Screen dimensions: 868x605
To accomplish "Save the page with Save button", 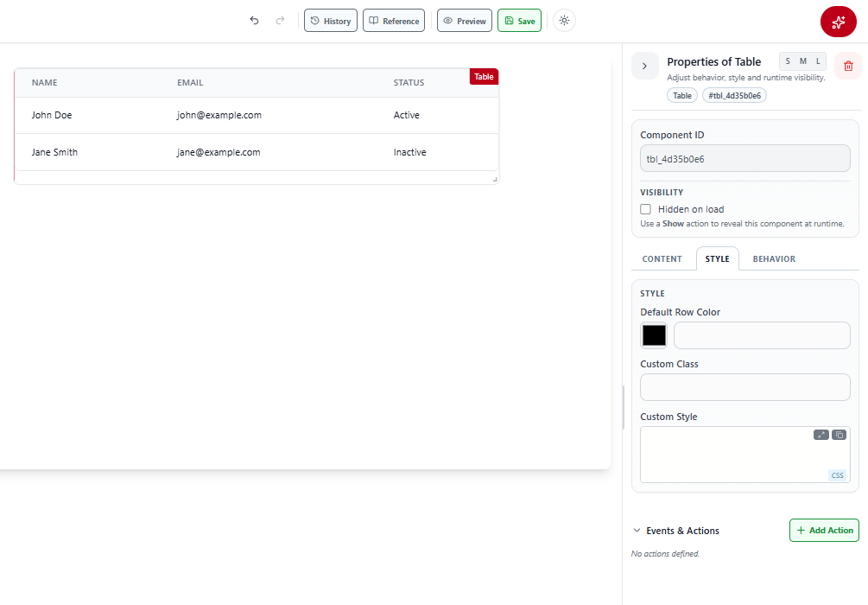I will click(x=519, y=21).
